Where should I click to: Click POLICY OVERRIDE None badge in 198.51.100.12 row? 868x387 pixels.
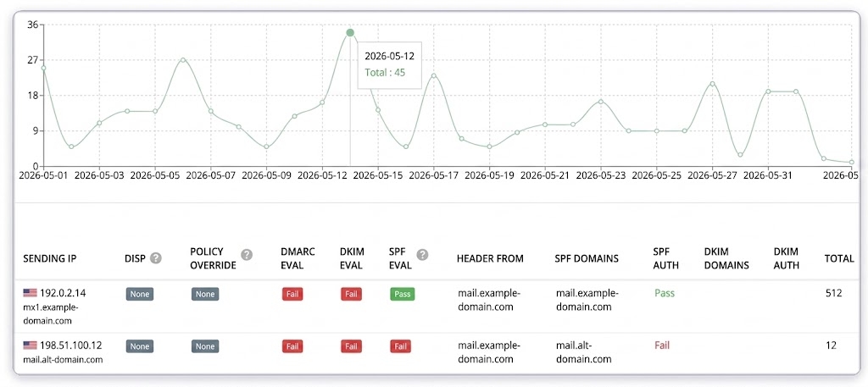tap(205, 346)
